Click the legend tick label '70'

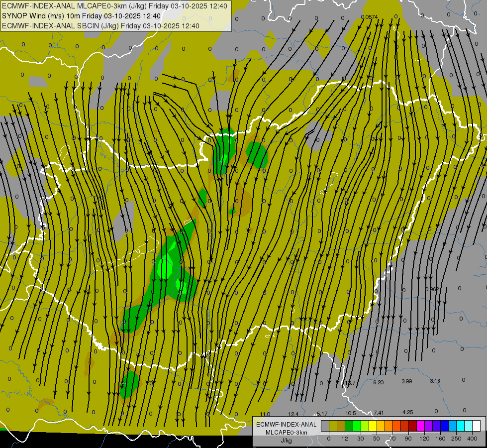(392, 439)
